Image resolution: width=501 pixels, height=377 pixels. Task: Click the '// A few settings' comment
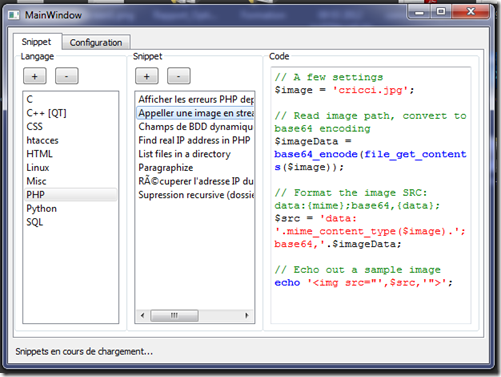329,77
